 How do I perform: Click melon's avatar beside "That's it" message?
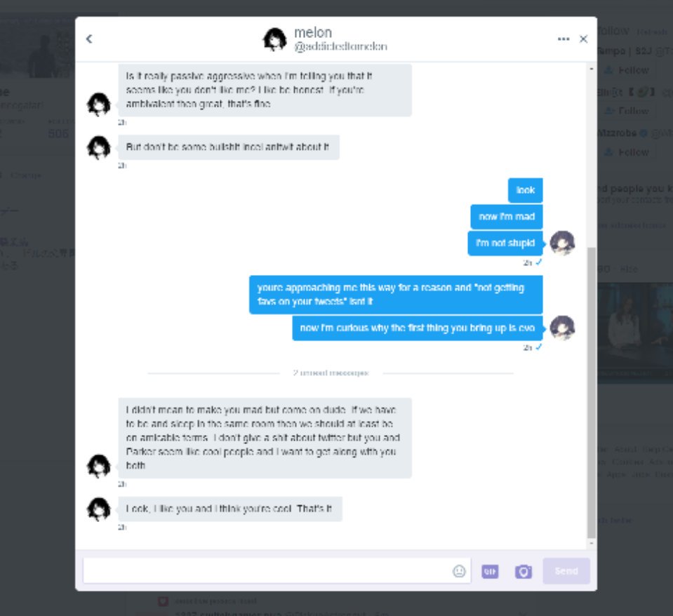(99, 509)
